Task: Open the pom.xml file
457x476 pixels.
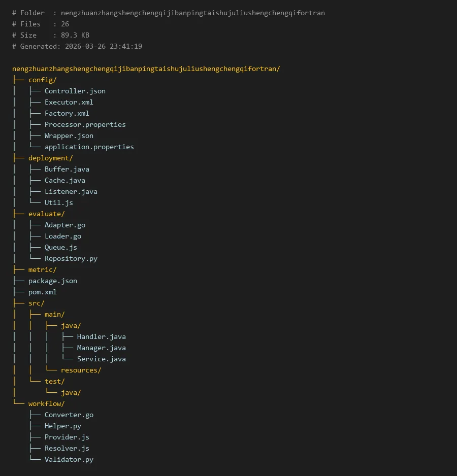Action: tap(42, 292)
